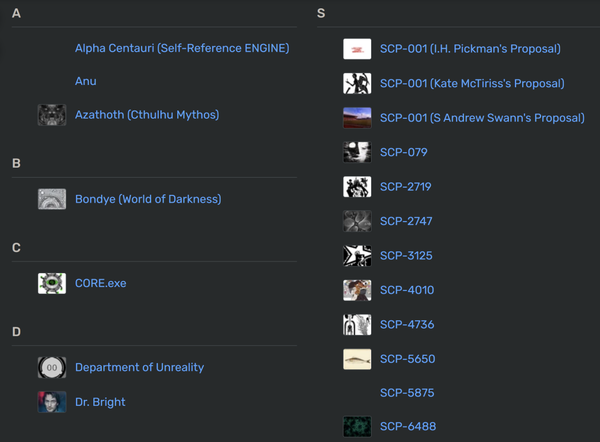This screenshot has width=600, height=442.
Task: Click the SCP-6488 thumbnail image
Action: coord(357,427)
